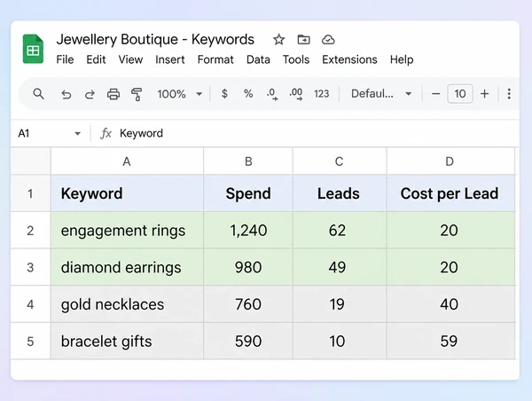Select row 1 header
This screenshot has height=401, width=532.
coord(30,193)
